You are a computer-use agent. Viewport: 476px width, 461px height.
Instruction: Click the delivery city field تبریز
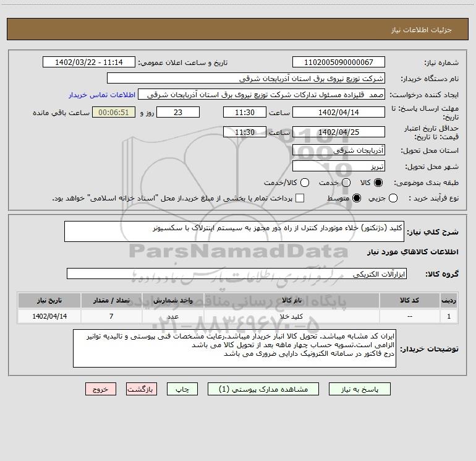click(x=339, y=166)
